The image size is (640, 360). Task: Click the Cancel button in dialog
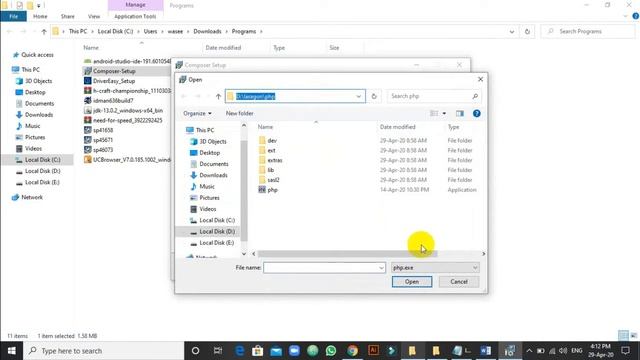pos(459,282)
